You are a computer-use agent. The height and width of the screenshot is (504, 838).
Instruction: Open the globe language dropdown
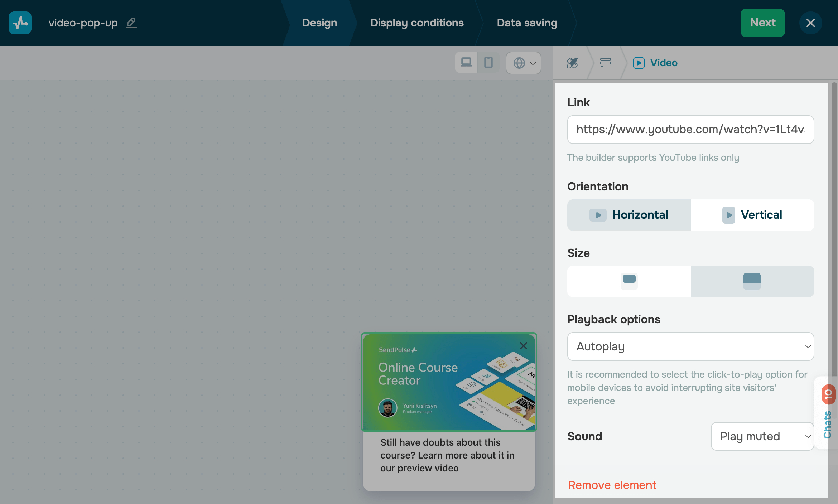click(x=524, y=63)
